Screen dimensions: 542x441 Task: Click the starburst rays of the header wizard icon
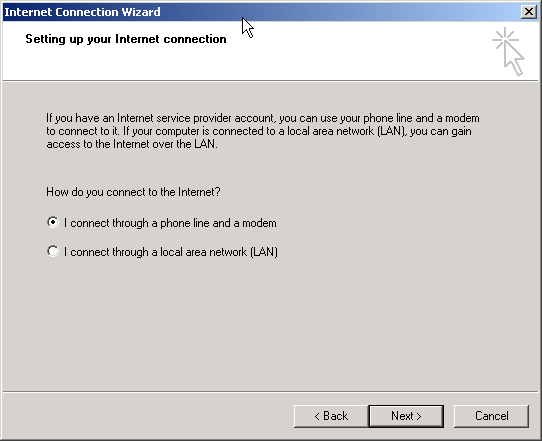tap(504, 37)
